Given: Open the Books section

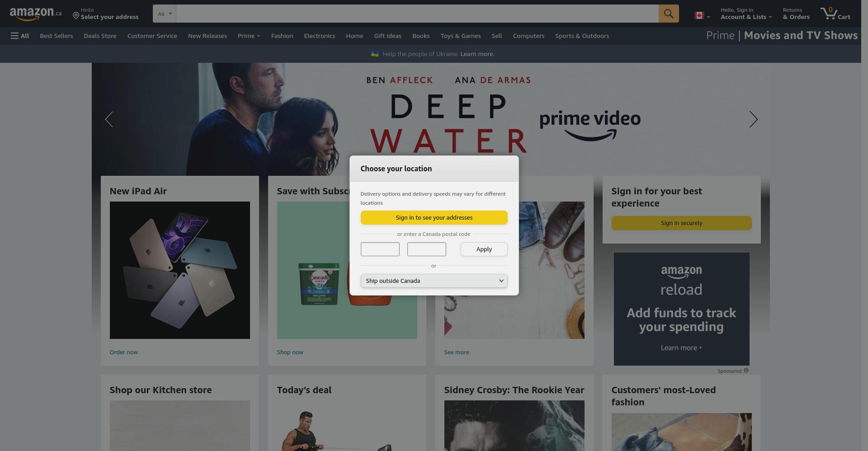Looking at the screenshot, I should pos(421,36).
